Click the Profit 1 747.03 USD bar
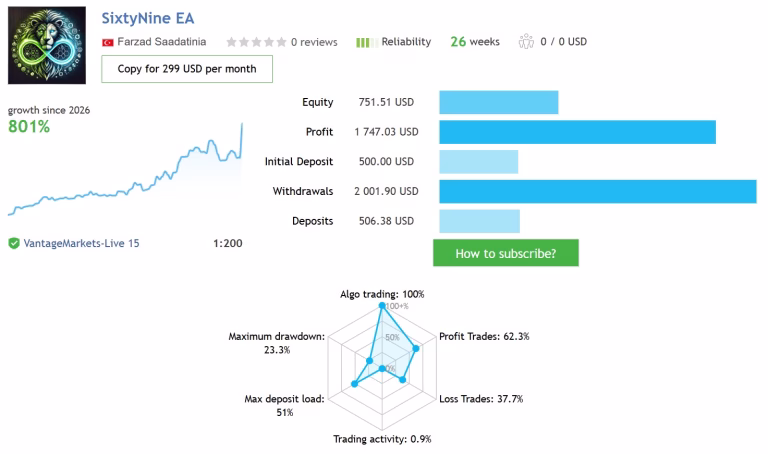Viewport: 768px width, 454px height. click(577, 132)
